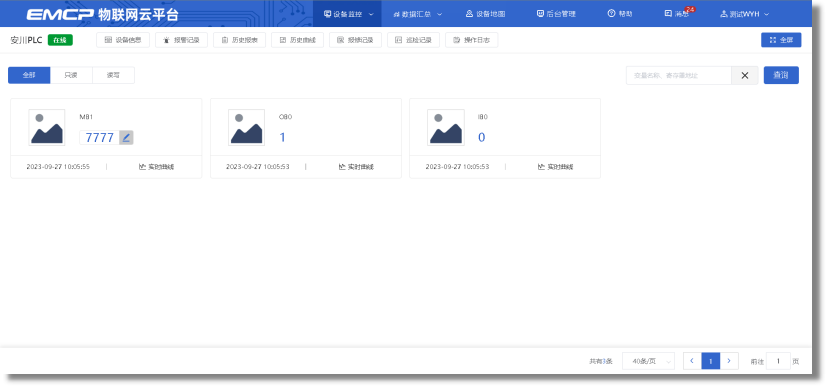The height and width of the screenshot is (387, 826).
Task: Click the 查询 search button
Action: point(781,75)
